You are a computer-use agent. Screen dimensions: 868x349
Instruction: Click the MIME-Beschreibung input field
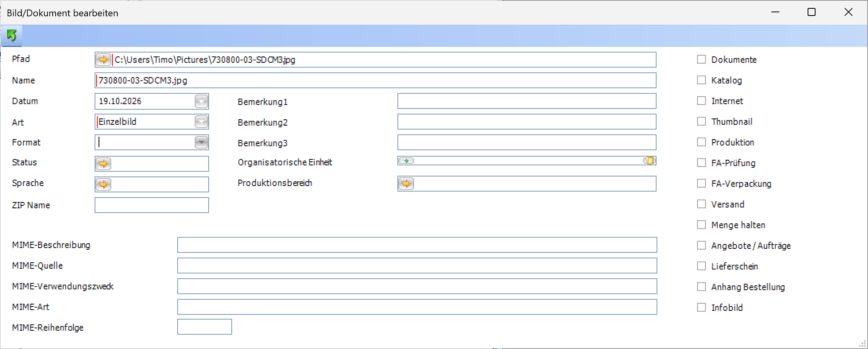point(417,245)
